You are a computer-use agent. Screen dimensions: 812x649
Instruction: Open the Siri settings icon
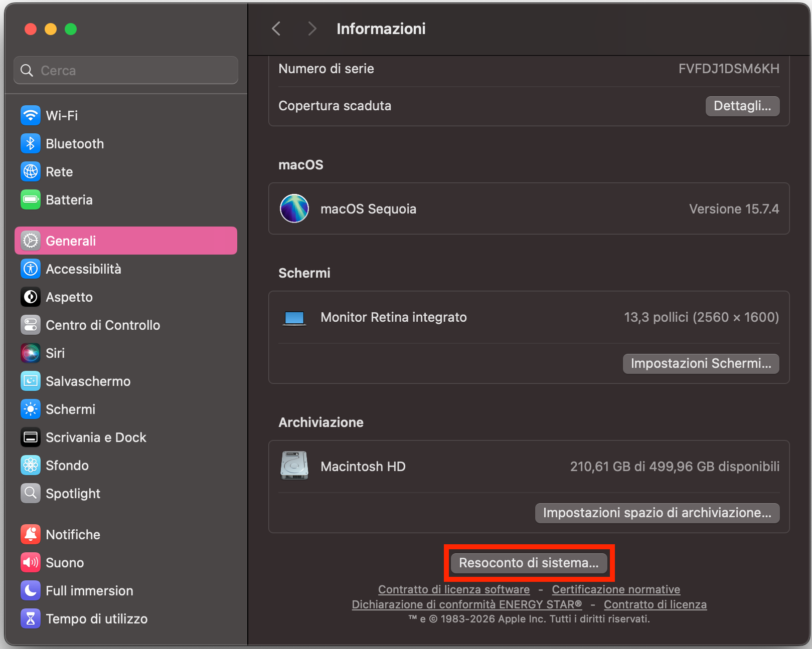click(31, 353)
